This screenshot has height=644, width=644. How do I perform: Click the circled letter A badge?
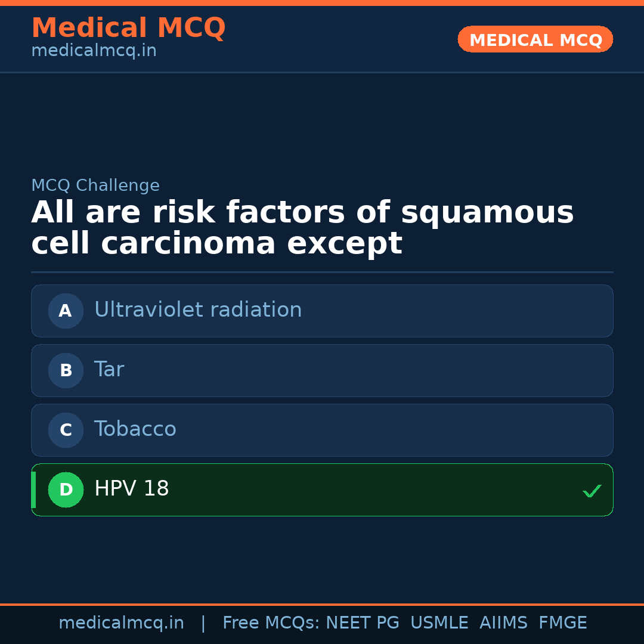[66, 311]
